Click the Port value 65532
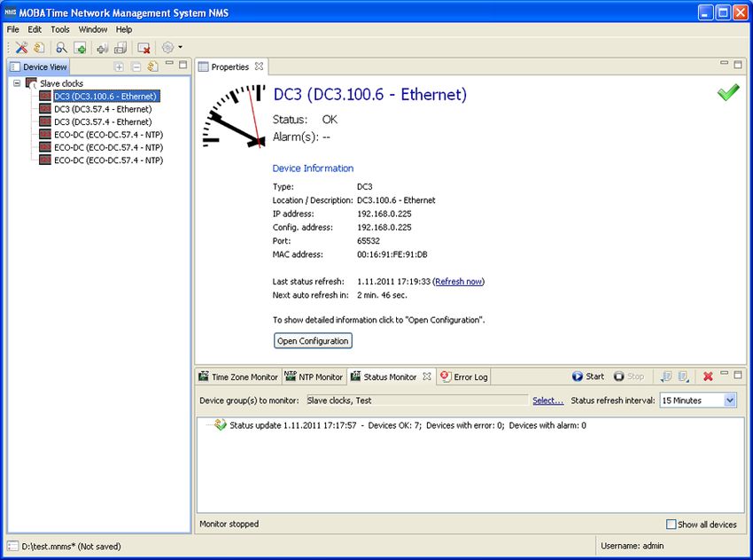This screenshot has height=560, width=753. [369, 241]
